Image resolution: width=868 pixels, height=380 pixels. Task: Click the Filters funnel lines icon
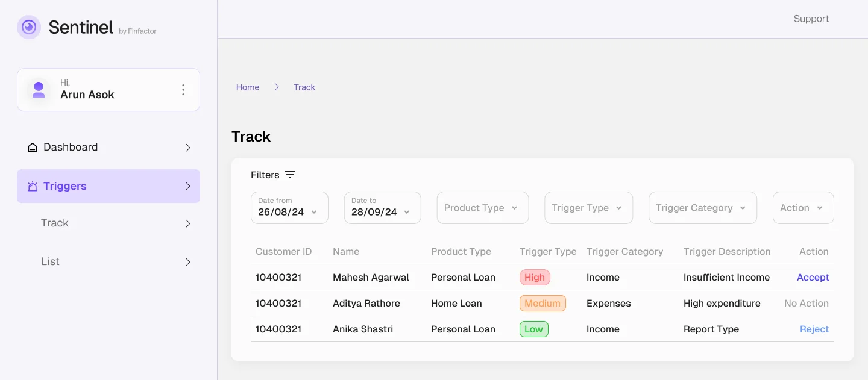click(x=290, y=175)
